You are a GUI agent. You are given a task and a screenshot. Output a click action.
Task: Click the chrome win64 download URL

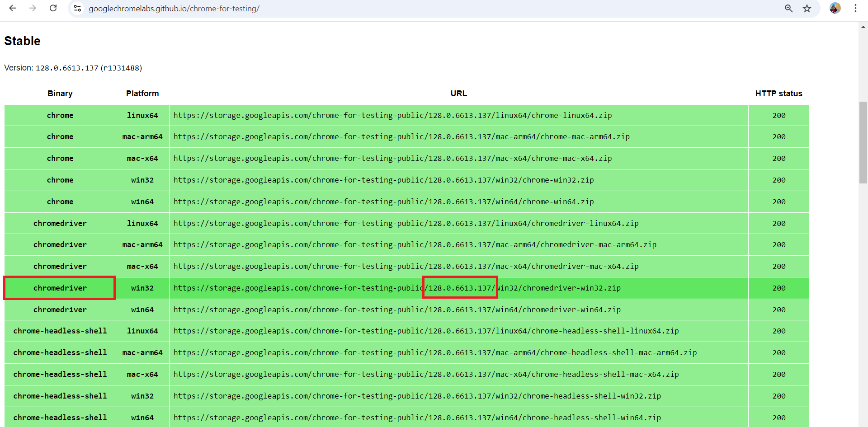pyautogui.click(x=383, y=202)
